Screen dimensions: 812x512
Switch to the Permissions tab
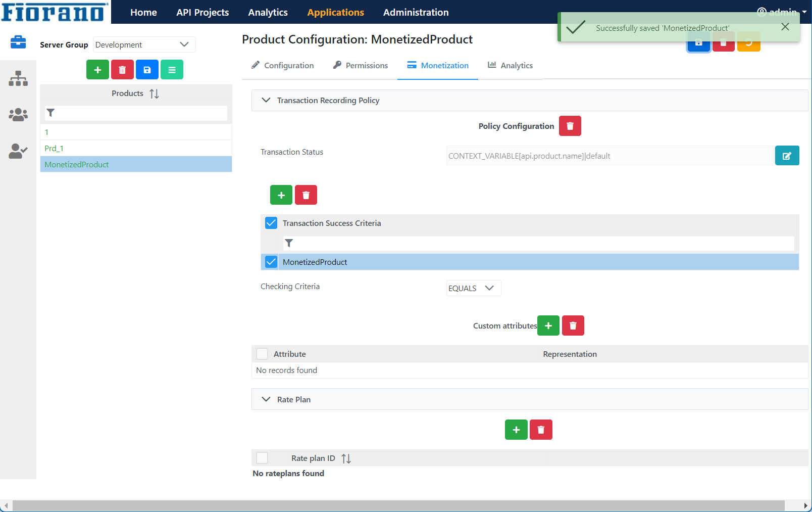point(361,65)
